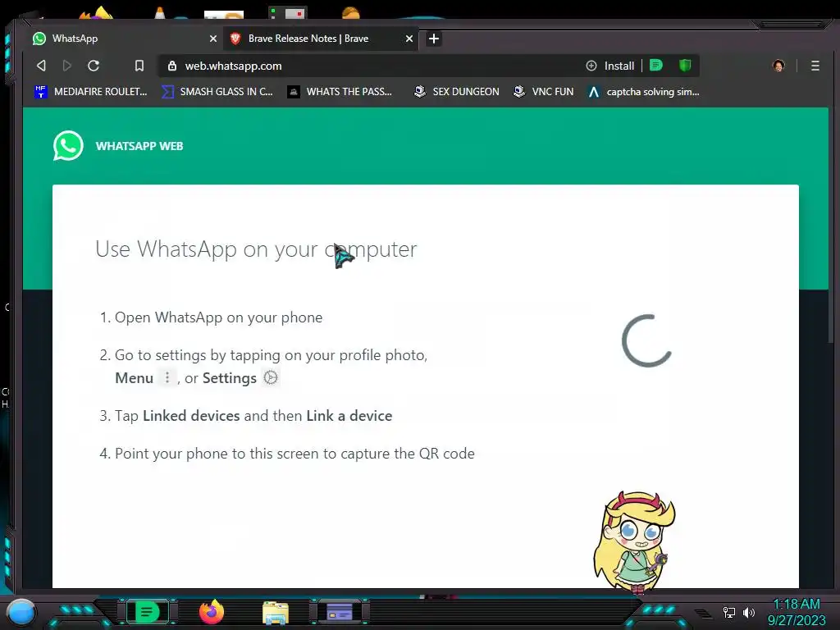Close the WhatsApp tab
Viewport: 840px width, 630px height.
pos(213,39)
